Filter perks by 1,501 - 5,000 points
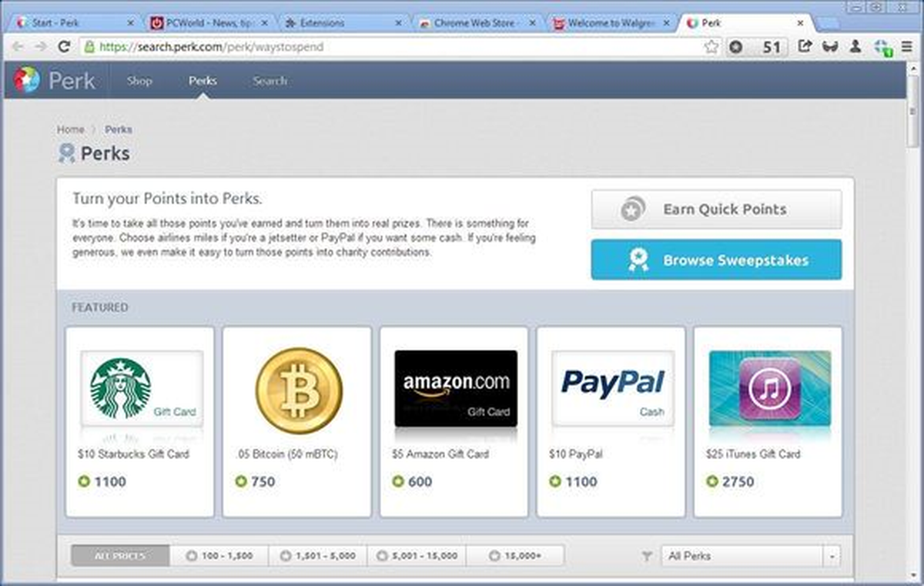Screen dimensions: 924x586 pyautogui.click(x=317, y=555)
